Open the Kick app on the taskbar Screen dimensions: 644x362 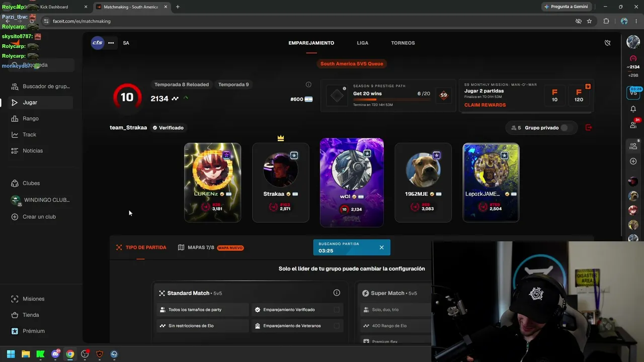point(40,354)
